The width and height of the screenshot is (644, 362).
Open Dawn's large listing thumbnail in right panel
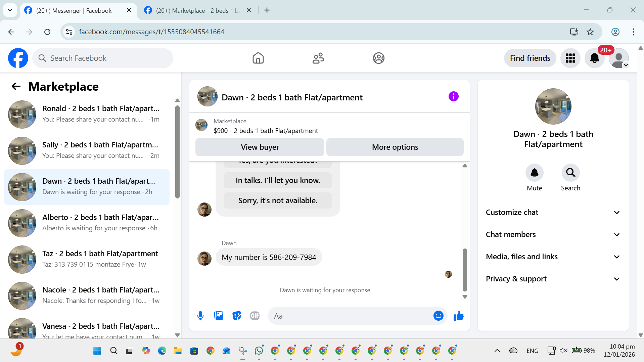553,106
